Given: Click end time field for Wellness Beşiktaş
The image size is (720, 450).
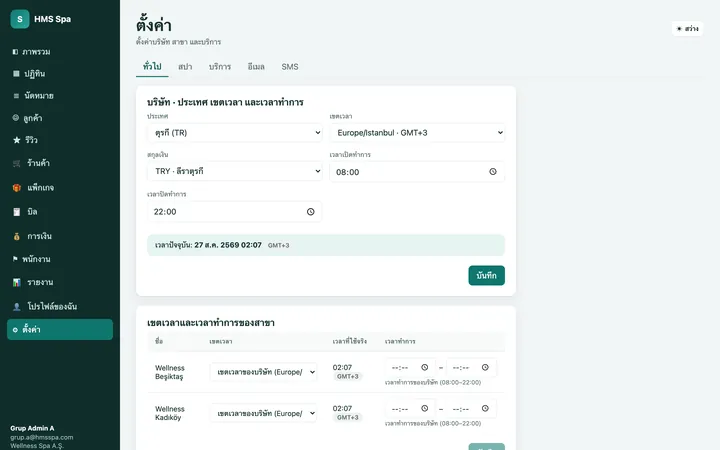Looking at the screenshot, I should [x=471, y=367].
